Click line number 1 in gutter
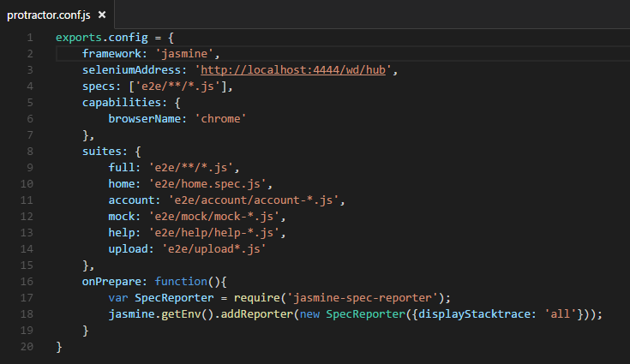This screenshot has height=364, width=630. tap(30, 38)
